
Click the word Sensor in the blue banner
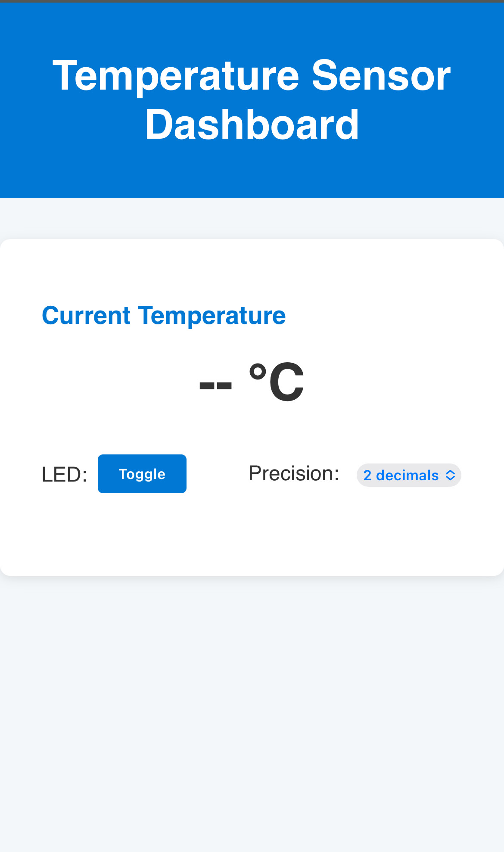coord(381,76)
